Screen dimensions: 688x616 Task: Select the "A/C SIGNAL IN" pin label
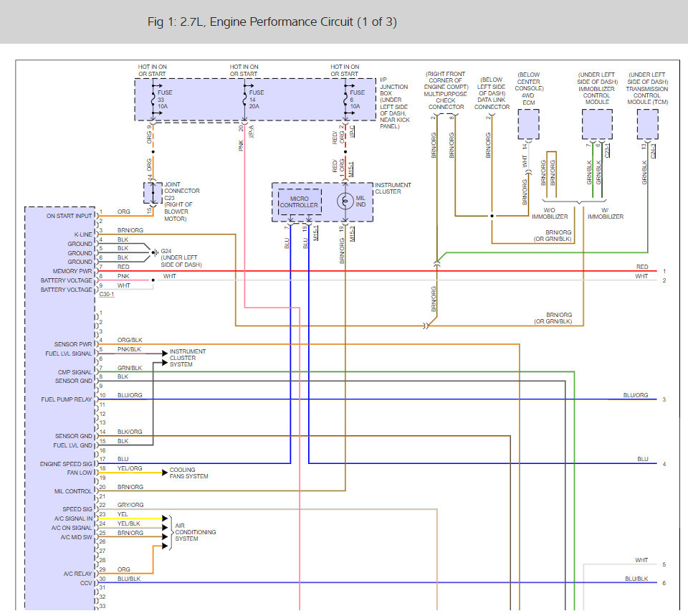point(73,518)
